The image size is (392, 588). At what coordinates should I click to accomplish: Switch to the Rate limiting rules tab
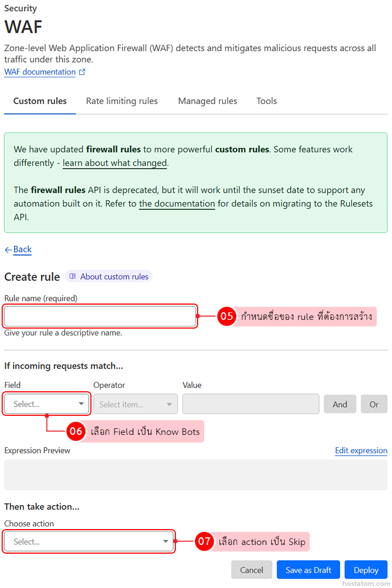click(122, 101)
